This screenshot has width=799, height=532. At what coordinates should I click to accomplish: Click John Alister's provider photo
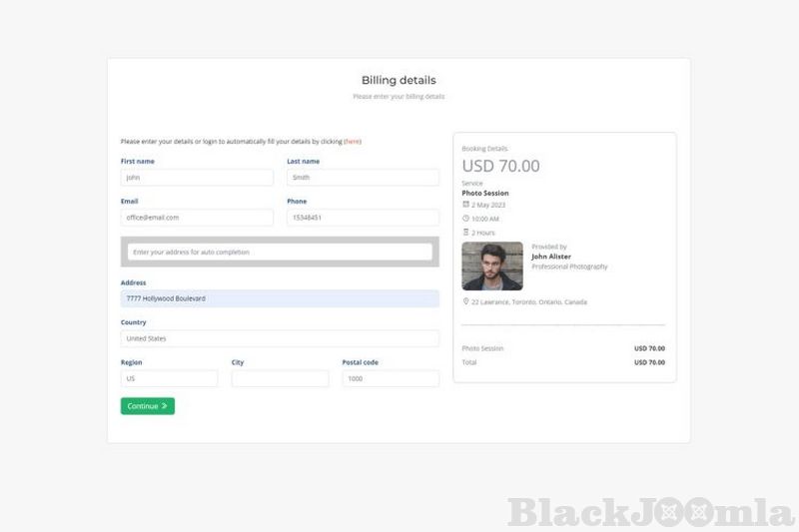point(492,266)
